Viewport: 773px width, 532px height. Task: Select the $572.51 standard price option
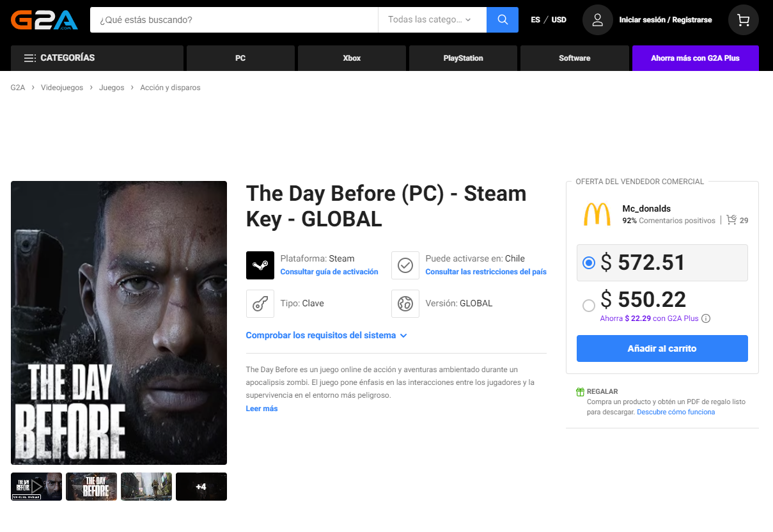pyautogui.click(x=662, y=263)
